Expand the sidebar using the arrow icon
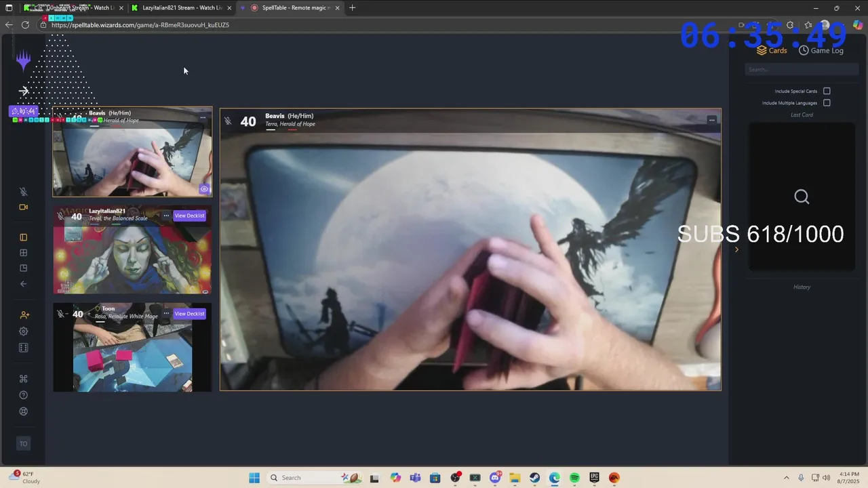Screen dimensions: 868x488 click(24, 91)
